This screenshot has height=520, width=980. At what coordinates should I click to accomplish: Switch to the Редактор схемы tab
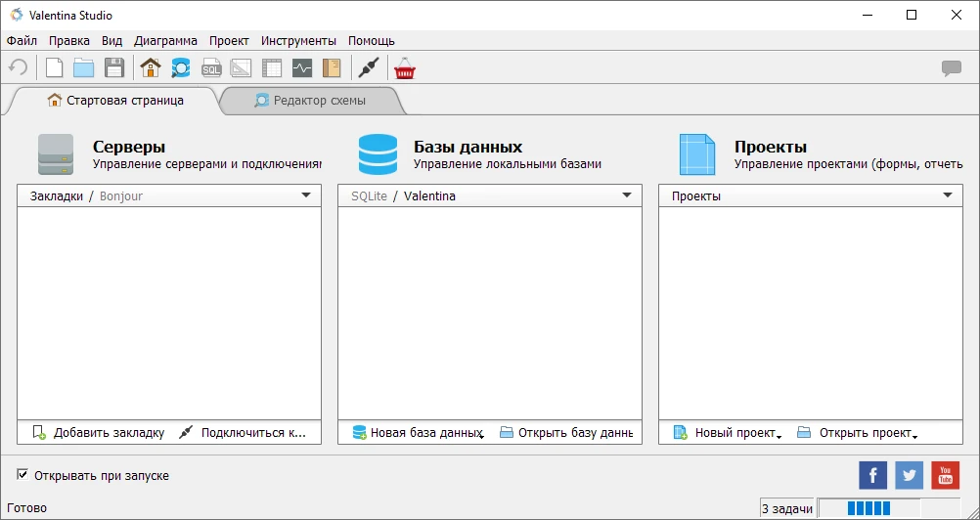[310, 101]
